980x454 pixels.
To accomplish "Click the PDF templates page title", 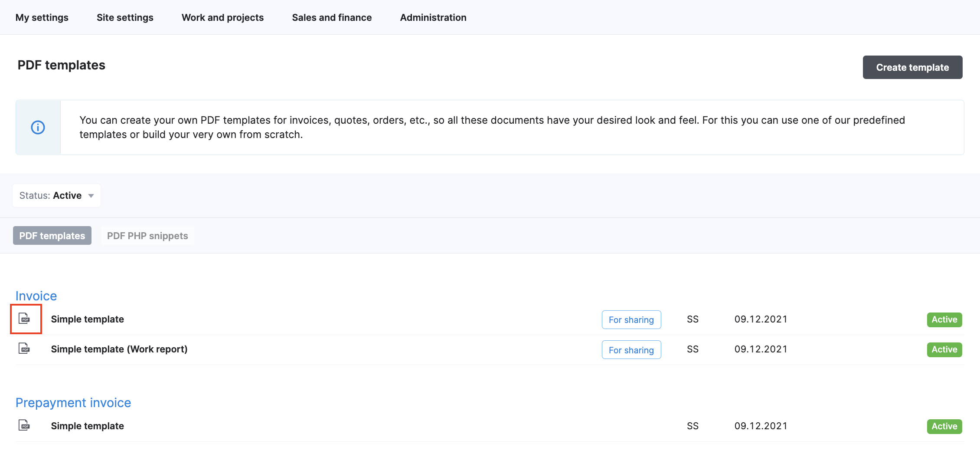I will click(x=62, y=65).
